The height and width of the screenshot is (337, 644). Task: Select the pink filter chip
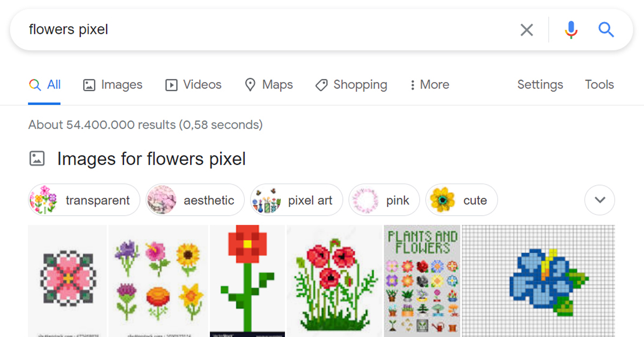(384, 200)
